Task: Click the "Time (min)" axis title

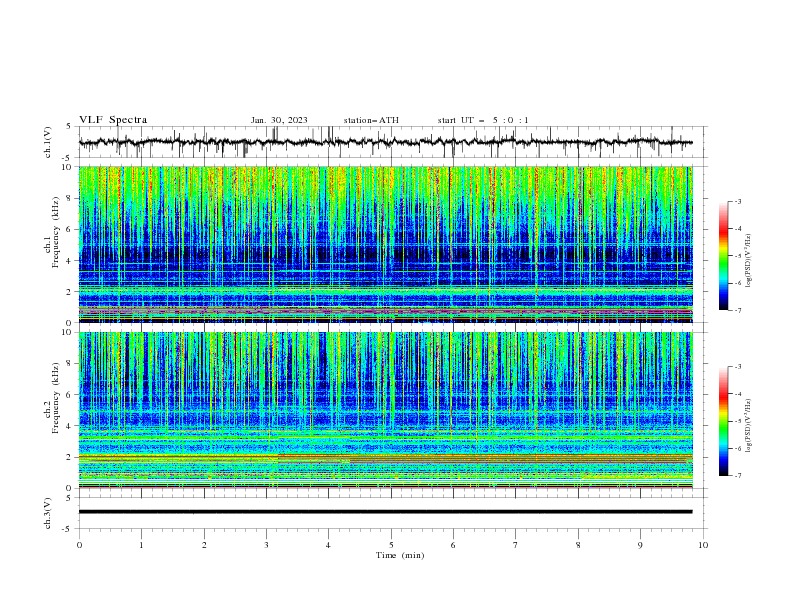Action: point(400,555)
